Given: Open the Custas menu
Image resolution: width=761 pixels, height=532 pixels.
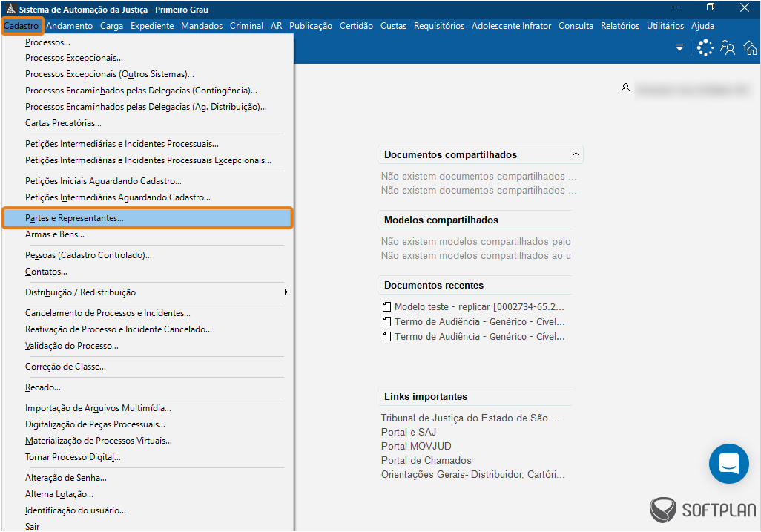Looking at the screenshot, I should [x=394, y=26].
